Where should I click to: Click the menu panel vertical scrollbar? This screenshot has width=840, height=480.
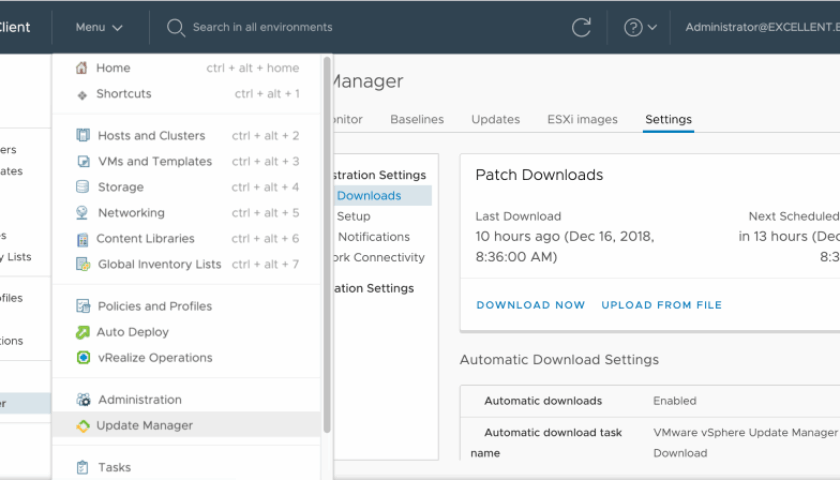[327, 245]
